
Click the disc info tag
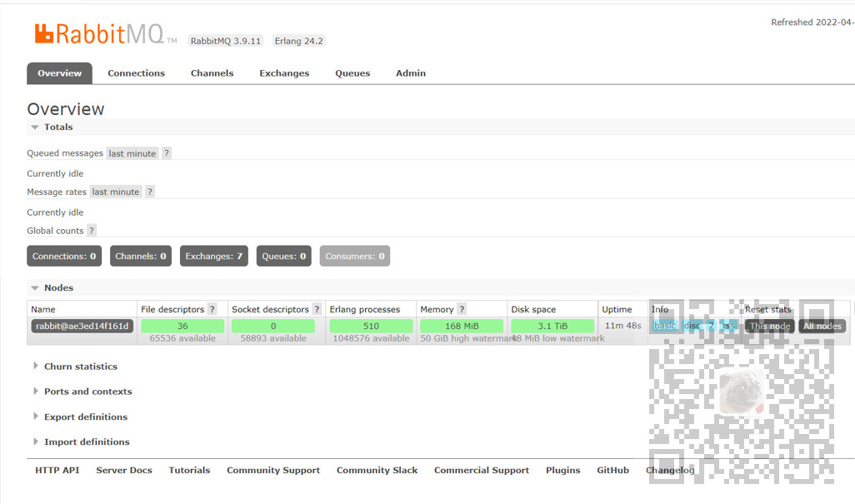(x=692, y=326)
